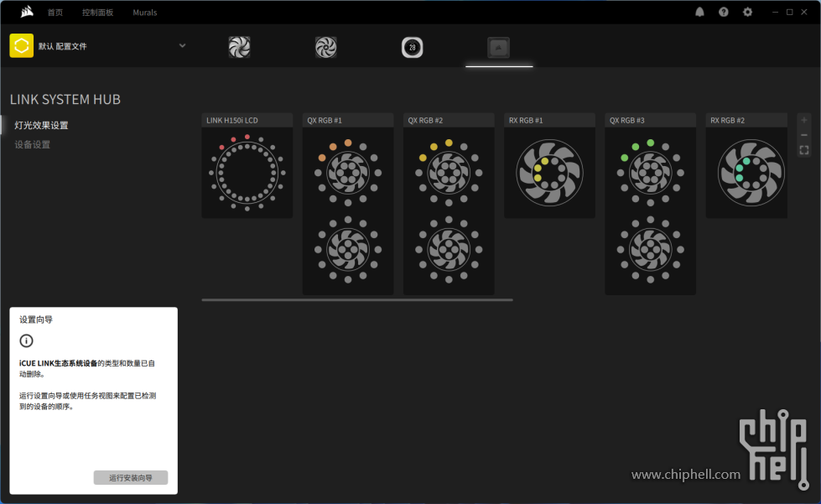Expand the 默认 配置文件 profile dropdown

click(x=182, y=45)
